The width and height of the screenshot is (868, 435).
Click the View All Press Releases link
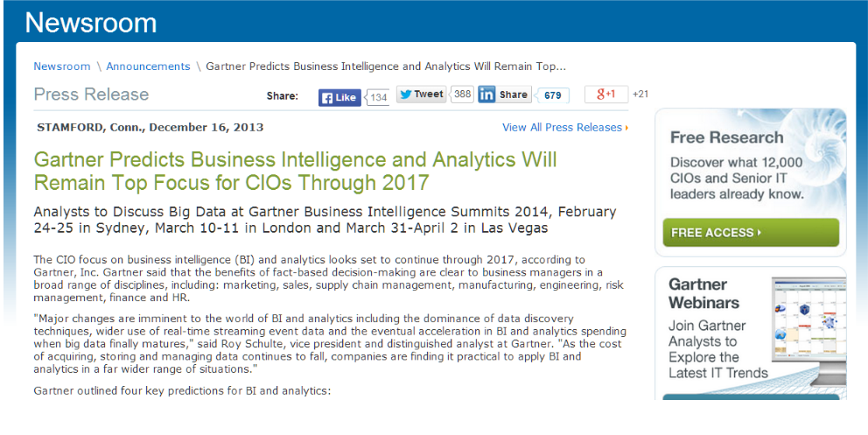pos(564,128)
